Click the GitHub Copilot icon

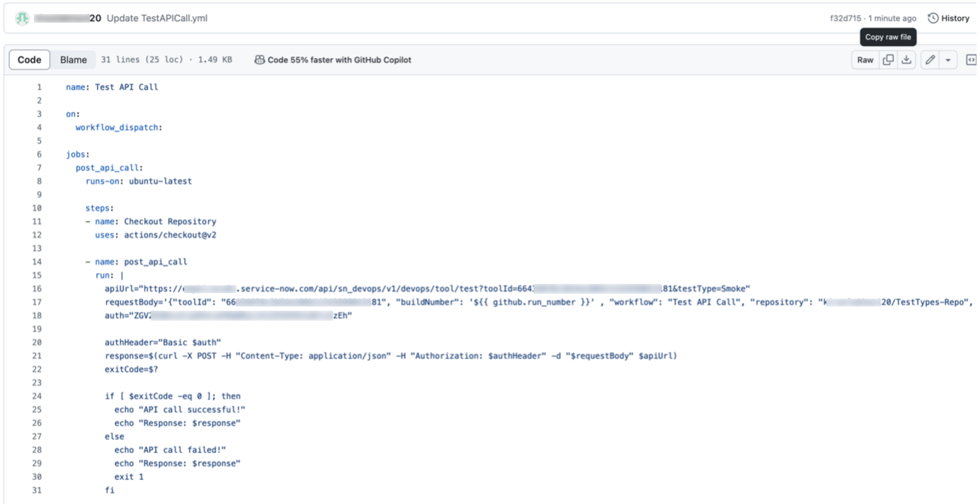coord(259,60)
